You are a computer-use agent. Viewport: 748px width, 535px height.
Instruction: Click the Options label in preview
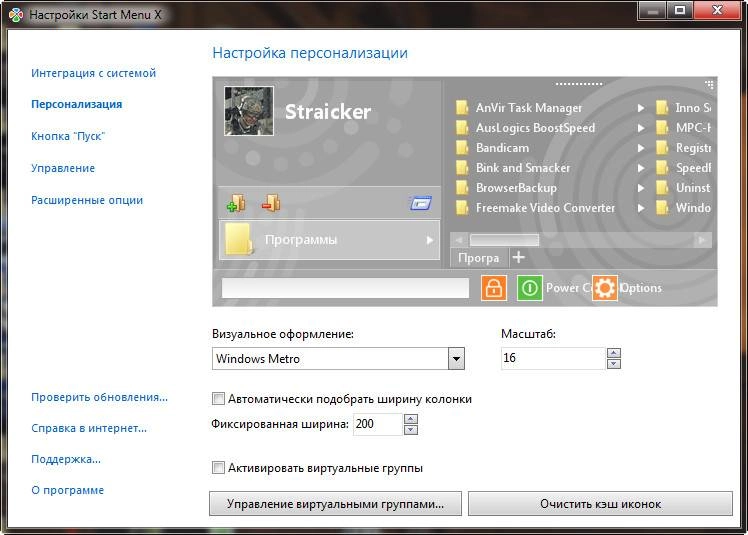(640, 288)
